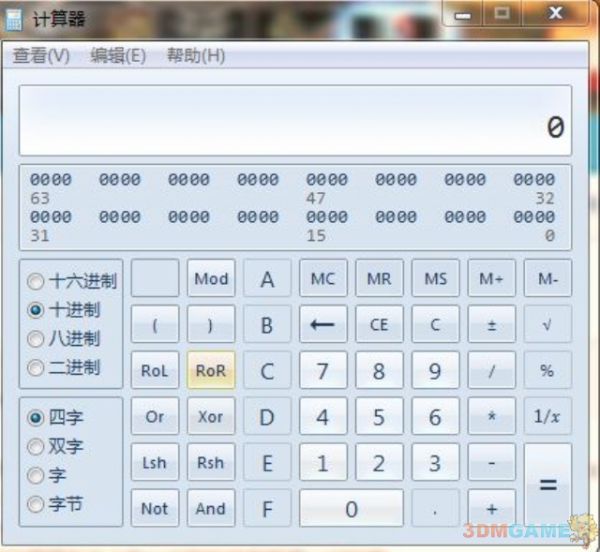Select the 十六进制 hexadecimal radio option
Screen dimensions: 600x552
click(x=37, y=282)
